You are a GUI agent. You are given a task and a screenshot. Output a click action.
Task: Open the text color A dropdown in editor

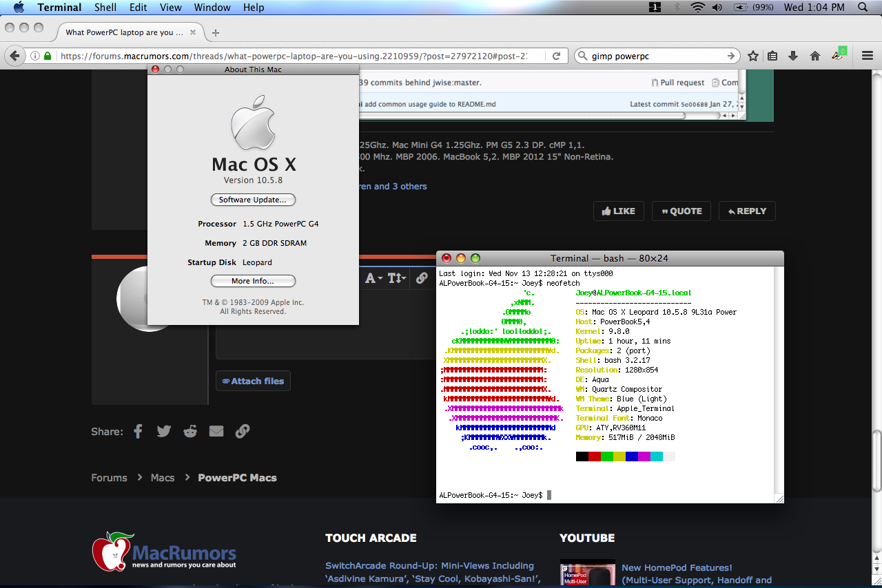click(x=373, y=278)
